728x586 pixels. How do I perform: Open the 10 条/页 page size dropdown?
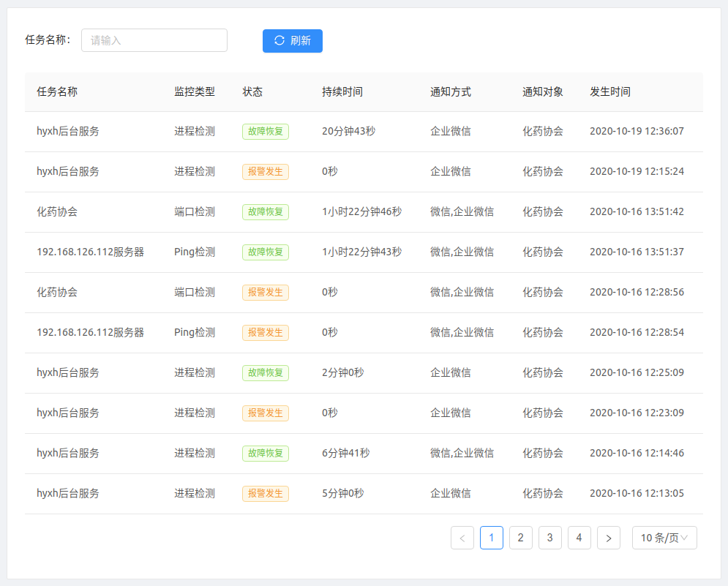point(664,538)
